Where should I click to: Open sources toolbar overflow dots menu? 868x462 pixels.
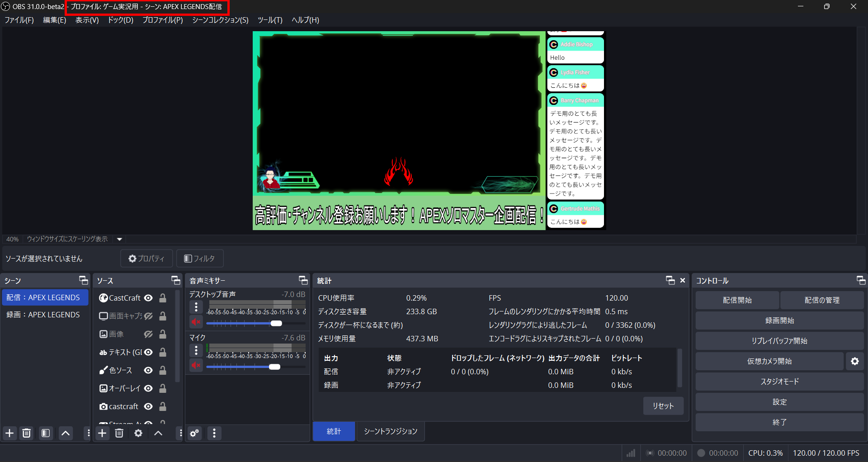click(x=180, y=433)
